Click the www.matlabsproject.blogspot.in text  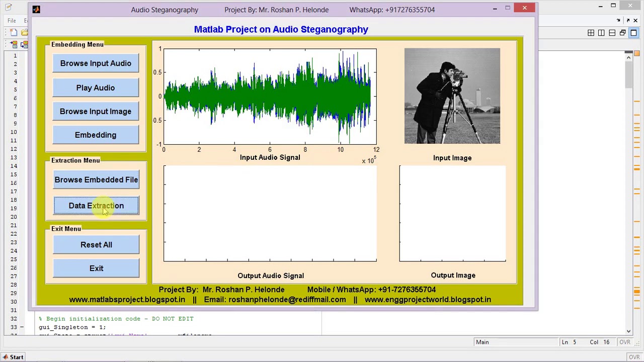[127, 300]
